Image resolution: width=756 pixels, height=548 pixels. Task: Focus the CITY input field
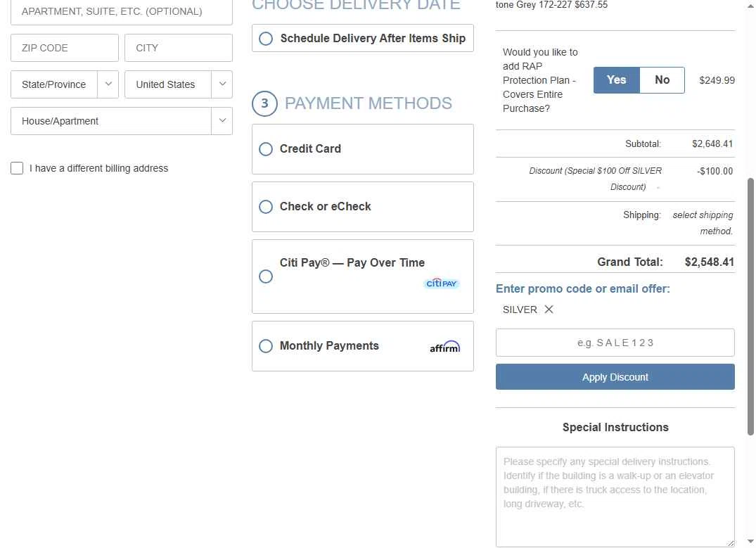179,48
